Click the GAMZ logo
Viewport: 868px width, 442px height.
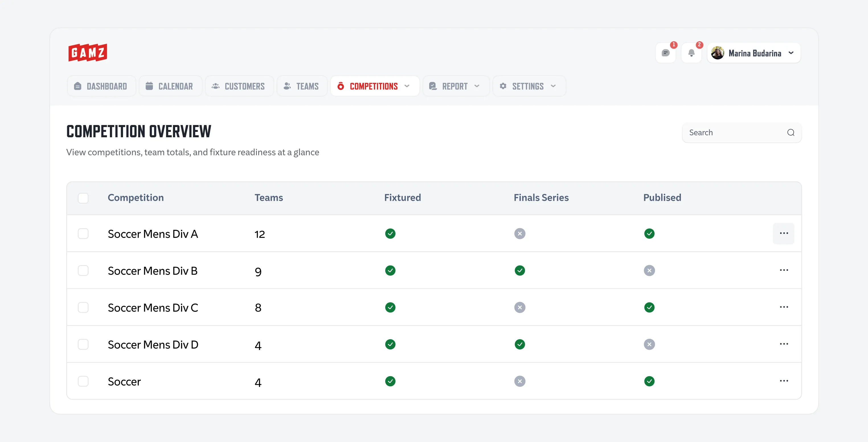tap(88, 53)
